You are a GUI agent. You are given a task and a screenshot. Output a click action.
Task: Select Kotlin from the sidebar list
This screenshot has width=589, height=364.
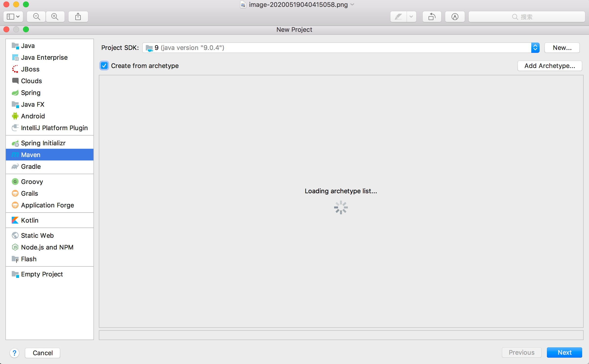click(30, 220)
